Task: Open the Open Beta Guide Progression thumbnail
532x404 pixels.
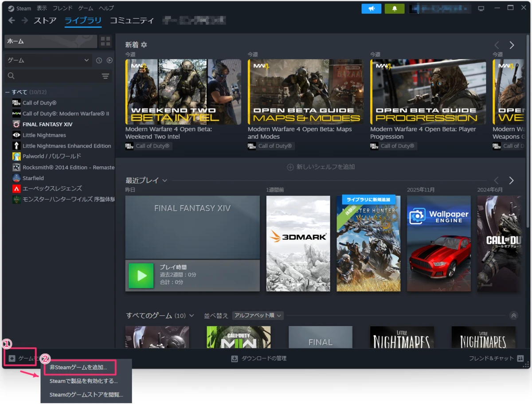Action: point(428,92)
